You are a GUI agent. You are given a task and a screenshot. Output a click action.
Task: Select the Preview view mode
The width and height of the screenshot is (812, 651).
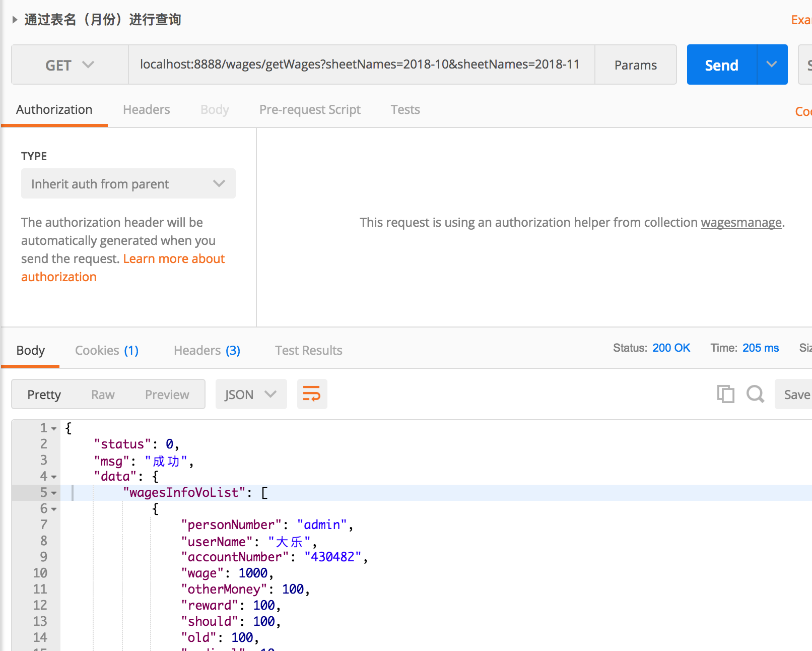tap(167, 395)
